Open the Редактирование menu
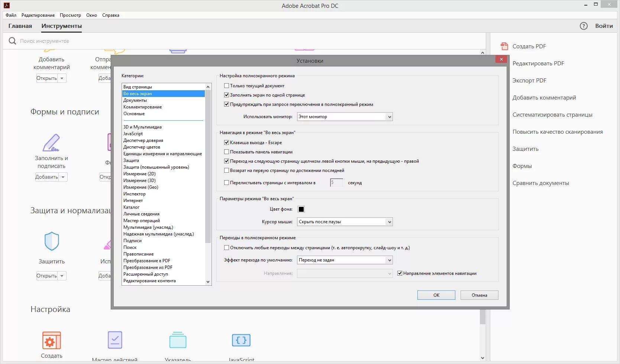 coord(38,15)
